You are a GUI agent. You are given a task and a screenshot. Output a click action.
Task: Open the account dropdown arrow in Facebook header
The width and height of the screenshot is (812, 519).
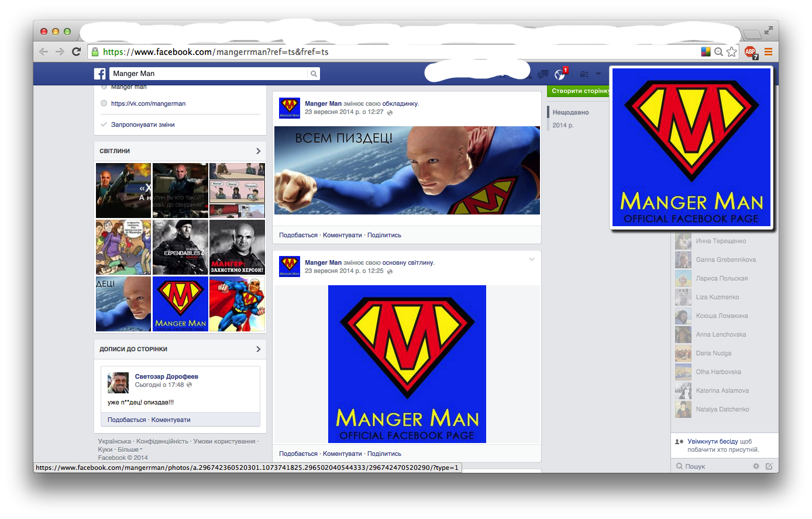(x=598, y=74)
